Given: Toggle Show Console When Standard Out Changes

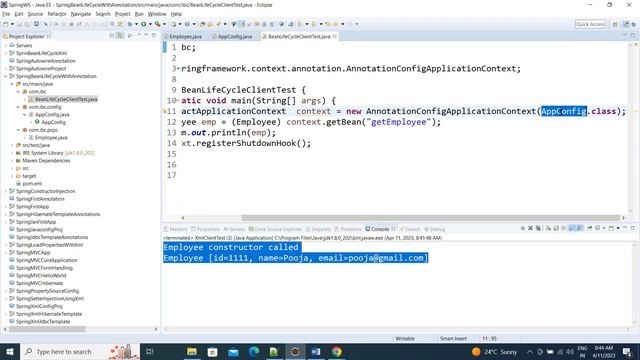Looking at the screenshot, I should [x=572, y=228].
